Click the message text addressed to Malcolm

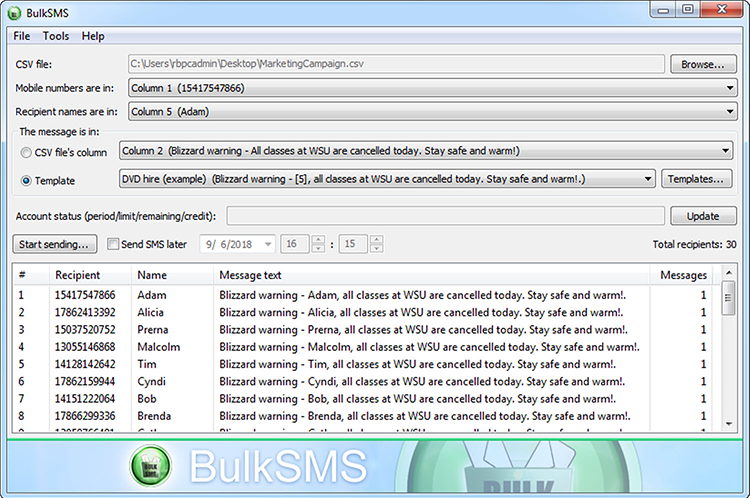pyautogui.click(x=430, y=347)
